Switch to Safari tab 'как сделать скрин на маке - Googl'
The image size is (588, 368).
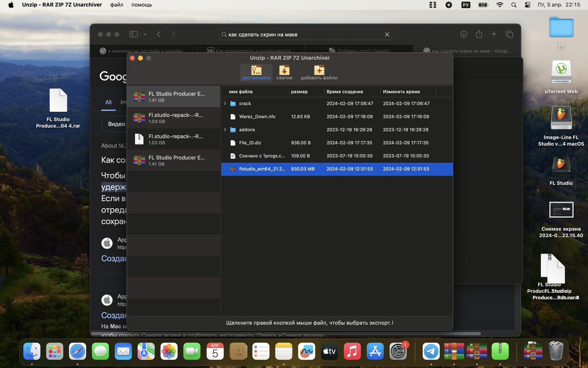click(467, 51)
